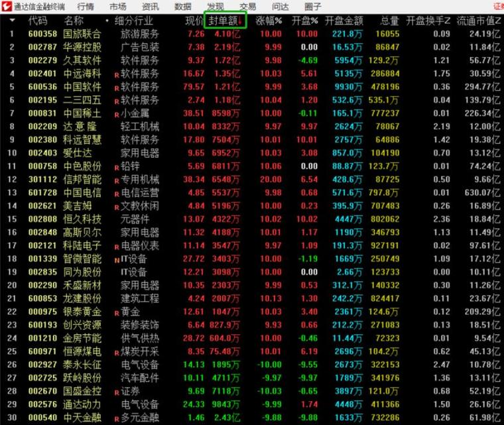Open the 圈子 menu

[x=313, y=7]
